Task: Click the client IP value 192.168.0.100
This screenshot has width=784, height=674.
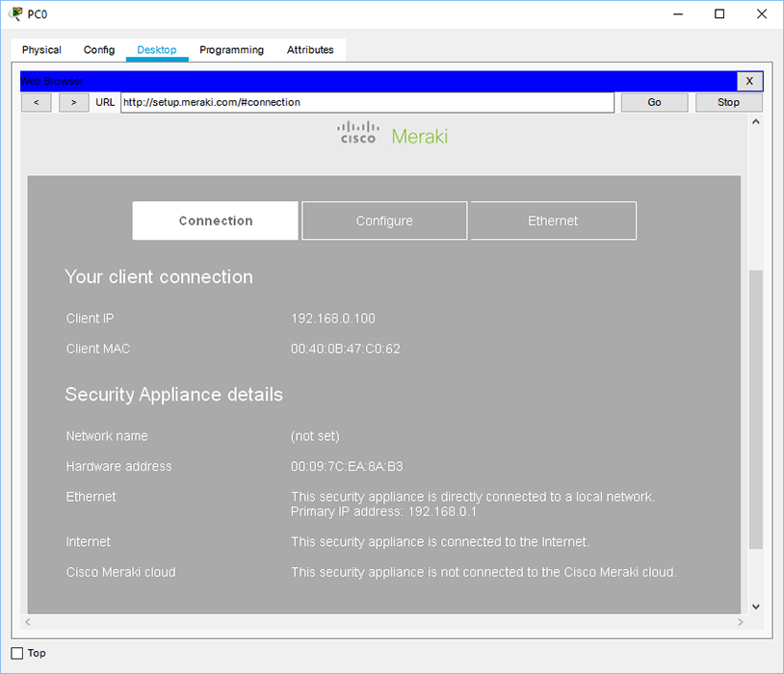Action: (x=333, y=319)
